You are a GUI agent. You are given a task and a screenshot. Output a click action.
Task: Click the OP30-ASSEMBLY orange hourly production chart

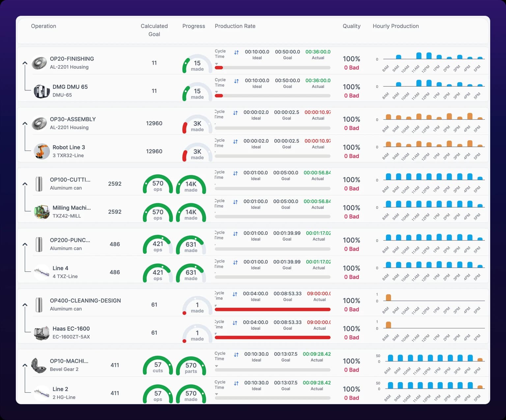pyautogui.click(x=430, y=123)
